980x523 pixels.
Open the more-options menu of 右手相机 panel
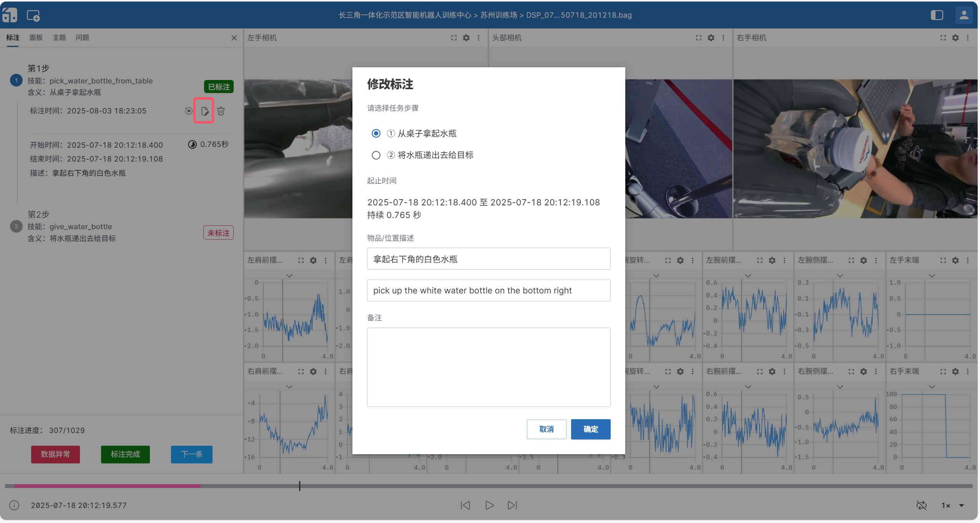pos(968,38)
